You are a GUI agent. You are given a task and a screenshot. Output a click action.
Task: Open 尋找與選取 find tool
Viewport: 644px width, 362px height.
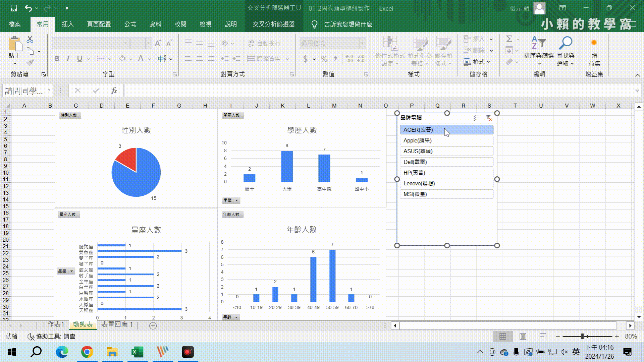(x=566, y=51)
